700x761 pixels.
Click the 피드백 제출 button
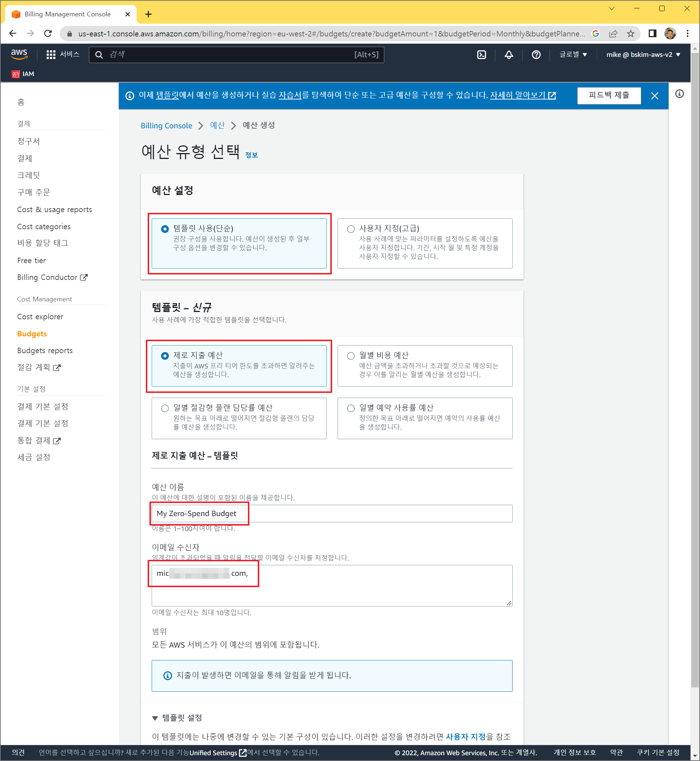[x=609, y=95]
